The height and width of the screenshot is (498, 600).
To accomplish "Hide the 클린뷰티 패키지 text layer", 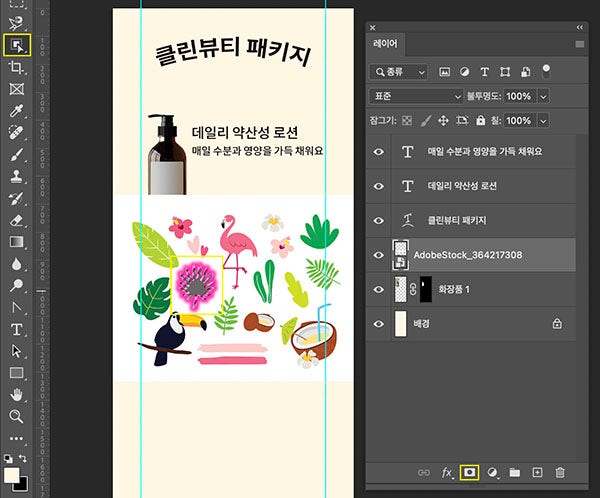I will click(x=379, y=221).
